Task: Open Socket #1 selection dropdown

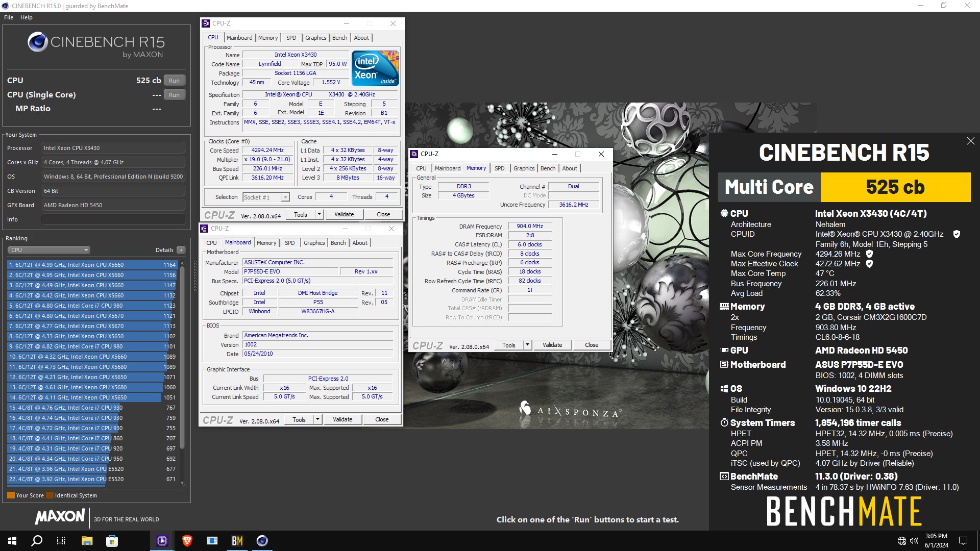Action: [x=266, y=197]
